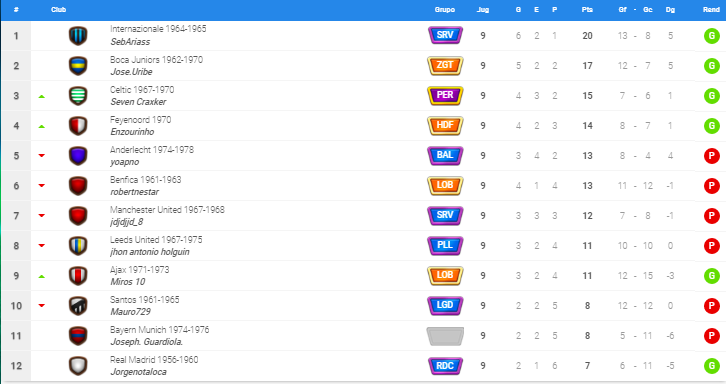Click the Rend column header
The height and width of the screenshot is (384, 726).
[x=711, y=10]
